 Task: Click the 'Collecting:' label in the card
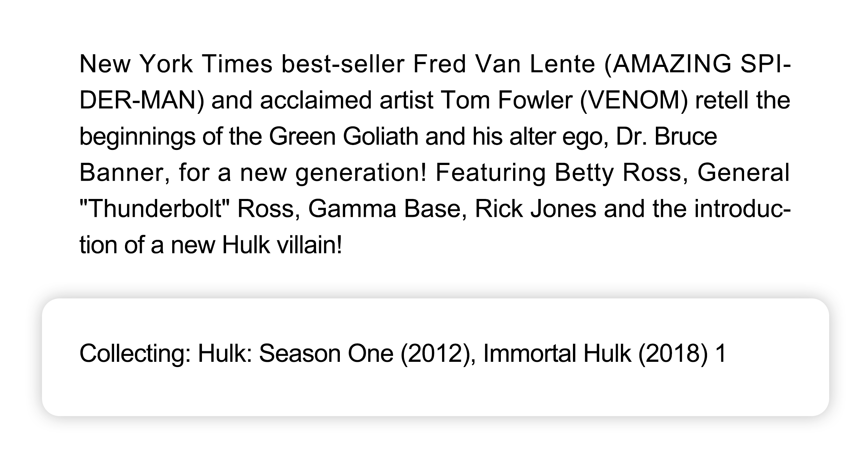[135, 353]
